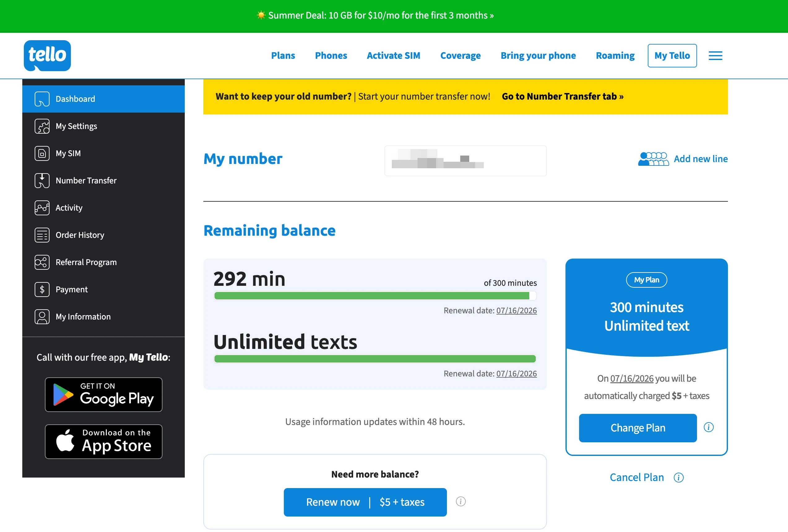The width and height of the screenshot is (788, 532).
Task: Select My Information in the sidebar
Action: (x=103, y=316)
